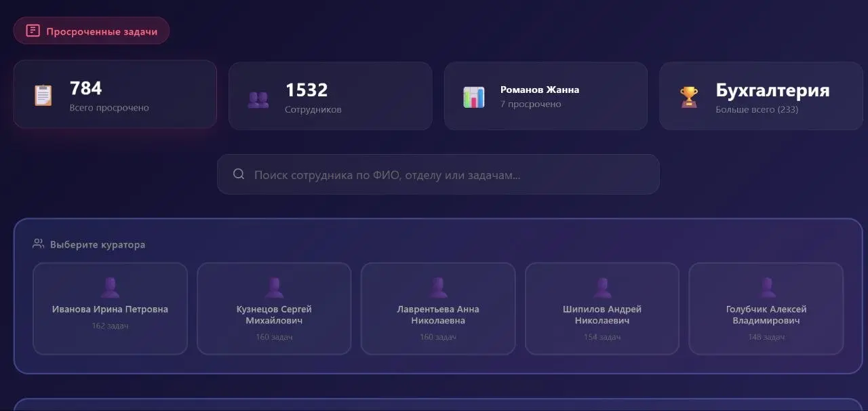Click the 784 total overdue number

(86, 88)
